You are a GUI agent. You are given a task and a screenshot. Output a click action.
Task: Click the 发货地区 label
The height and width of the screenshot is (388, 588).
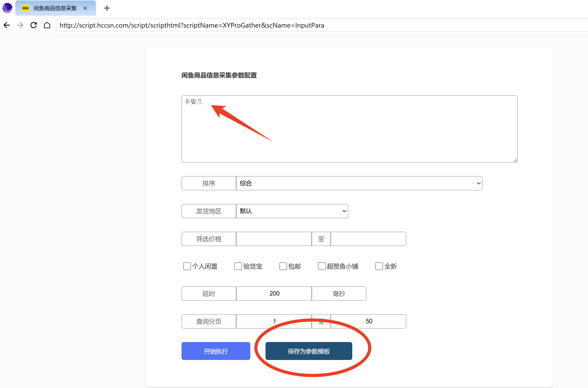coord(209,211)
